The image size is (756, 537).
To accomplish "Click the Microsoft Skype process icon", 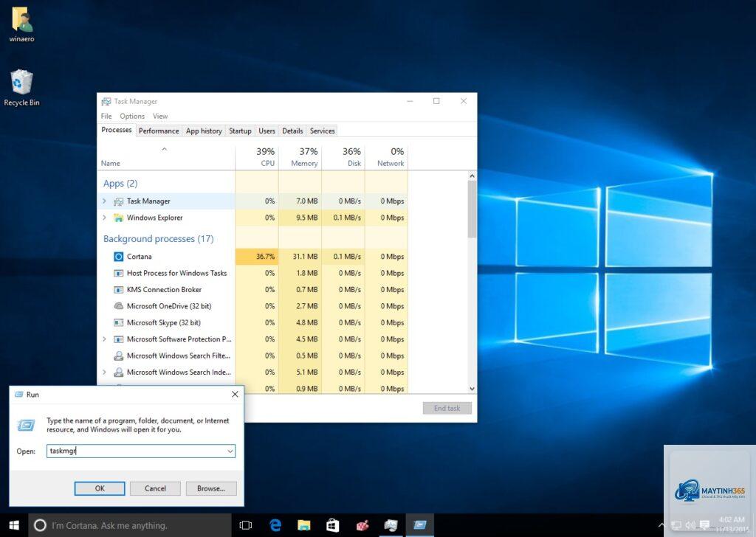I will (118, 322).
